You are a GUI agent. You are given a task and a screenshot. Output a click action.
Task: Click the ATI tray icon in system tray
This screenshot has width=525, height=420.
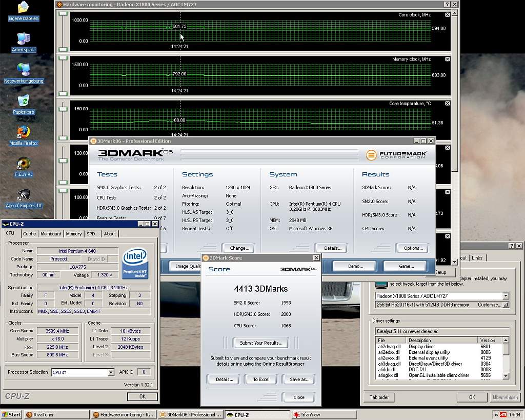(x=503, y=415)
